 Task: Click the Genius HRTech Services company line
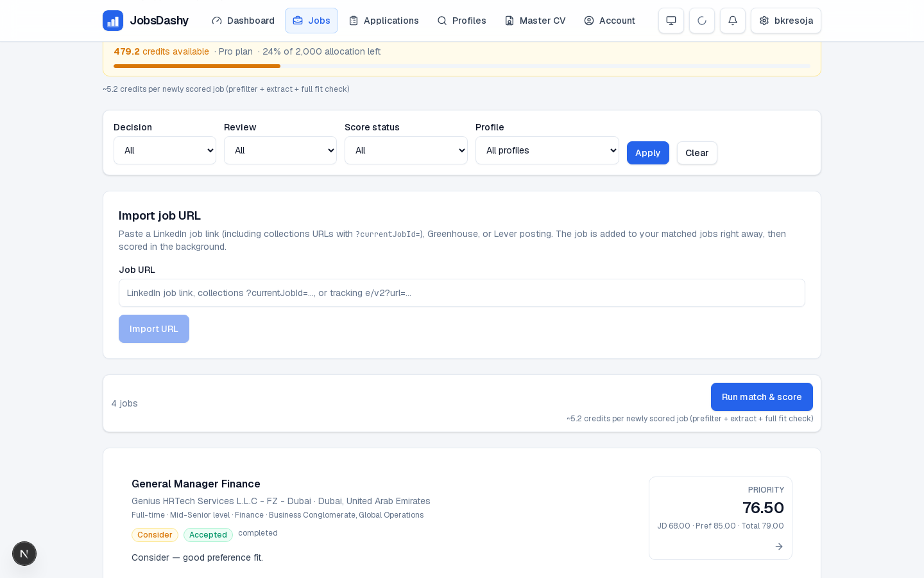281,501
